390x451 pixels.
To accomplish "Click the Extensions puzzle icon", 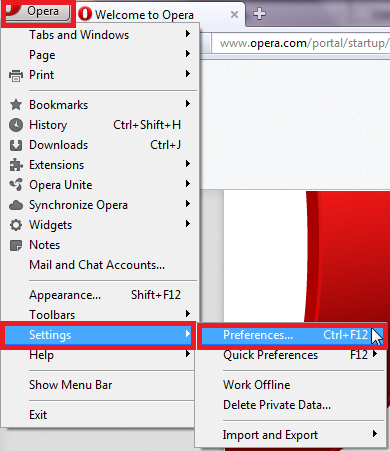I will tap(16, 165).
